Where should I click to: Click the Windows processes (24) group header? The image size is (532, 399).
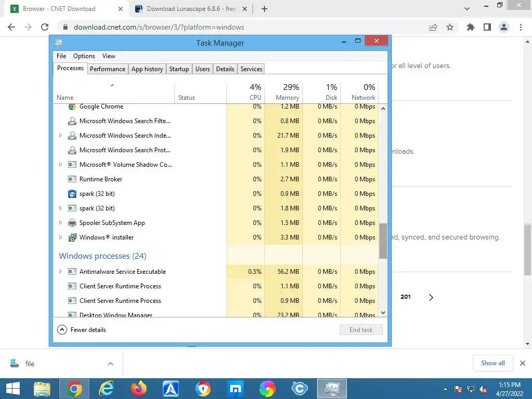(102, 256)
